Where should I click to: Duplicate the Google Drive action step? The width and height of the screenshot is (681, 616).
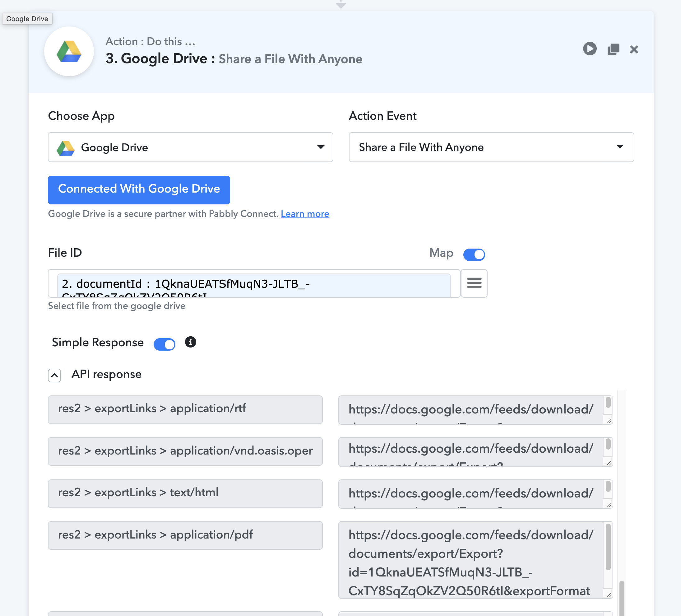(x=613, y=49)
